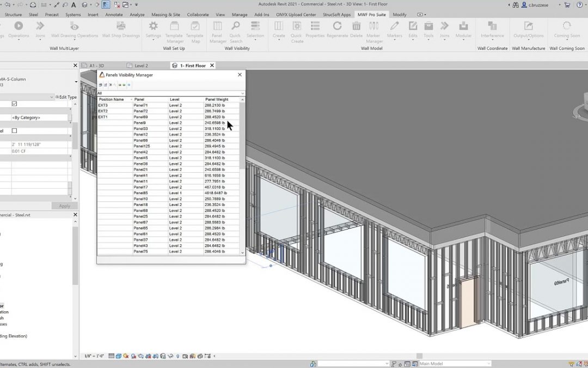Click the 1/8" = 1'-0" view scale
The image size is (588, 368).
pyautogui.click(x=94, y=356)
